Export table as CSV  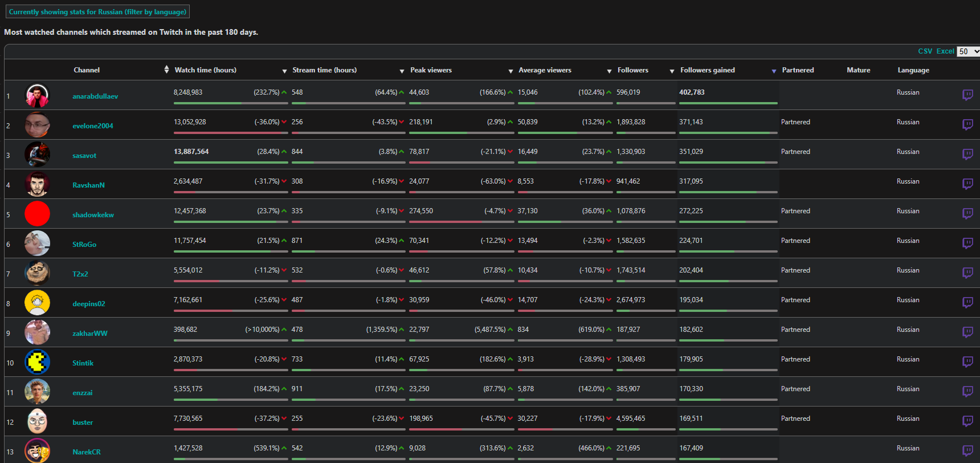925,51
